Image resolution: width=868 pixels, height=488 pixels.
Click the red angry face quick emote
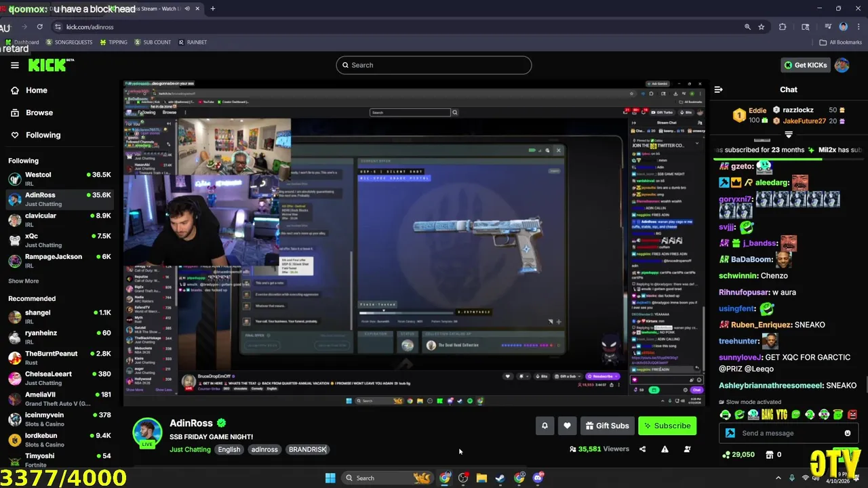click(852, 414)
